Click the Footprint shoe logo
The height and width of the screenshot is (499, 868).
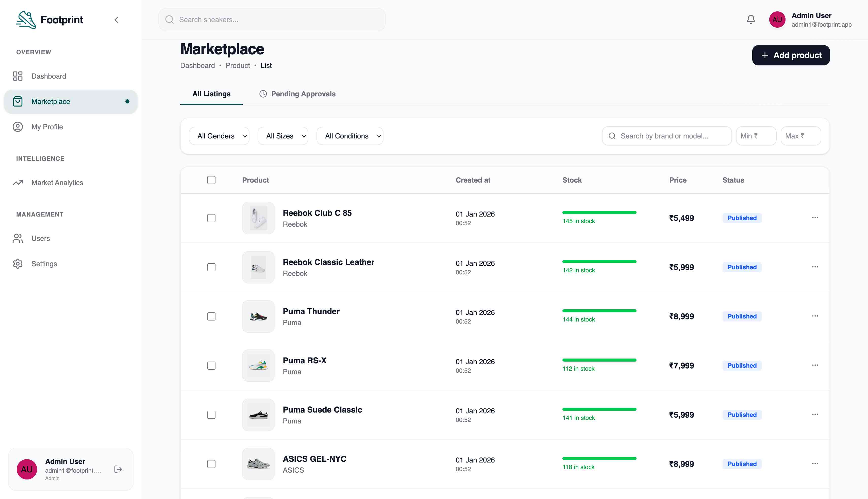click(26, 20)
